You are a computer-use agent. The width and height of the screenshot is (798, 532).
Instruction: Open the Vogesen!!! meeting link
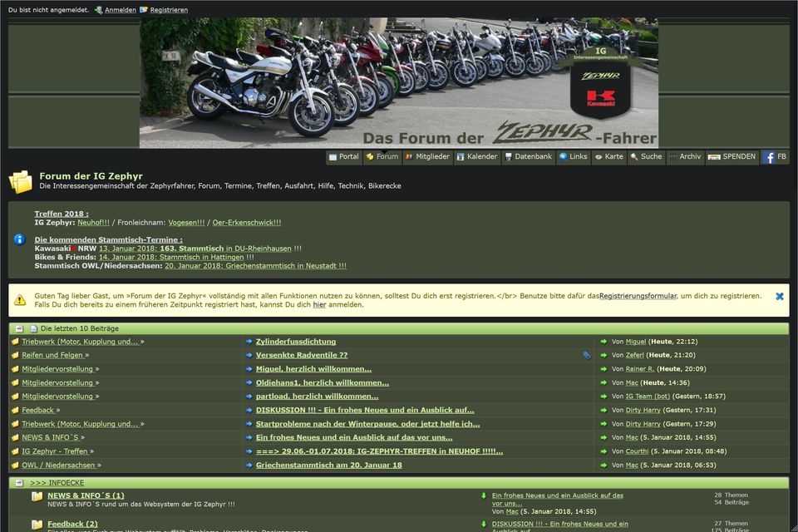tap(186, 223)
